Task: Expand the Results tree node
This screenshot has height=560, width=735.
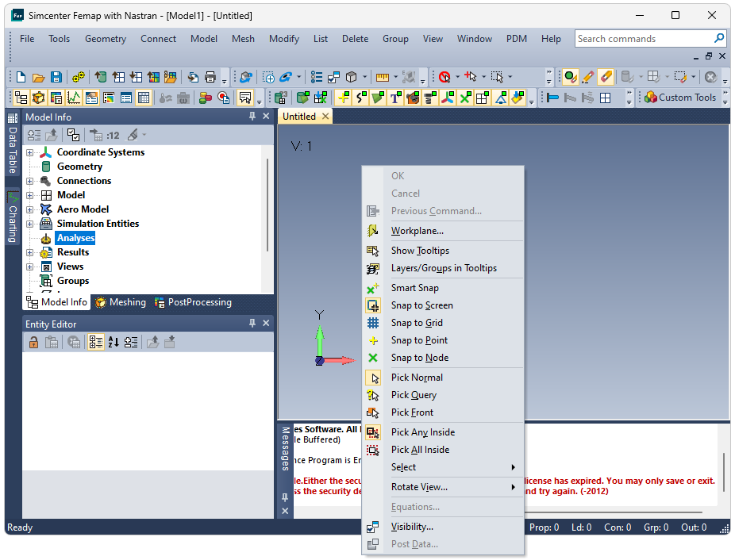Action: click(29, 252)
